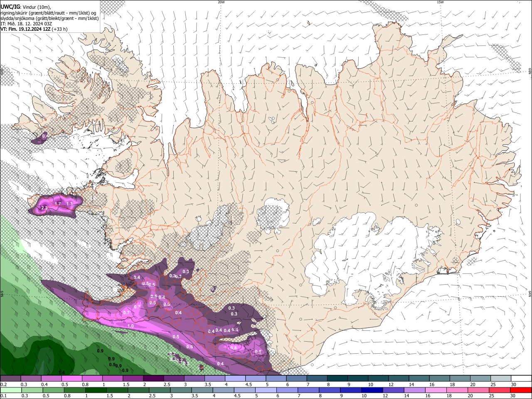This screenshot has height=399, width=532.
Task: Click the '4.5' label in the upper legend
Action: (x=249, y=384)
